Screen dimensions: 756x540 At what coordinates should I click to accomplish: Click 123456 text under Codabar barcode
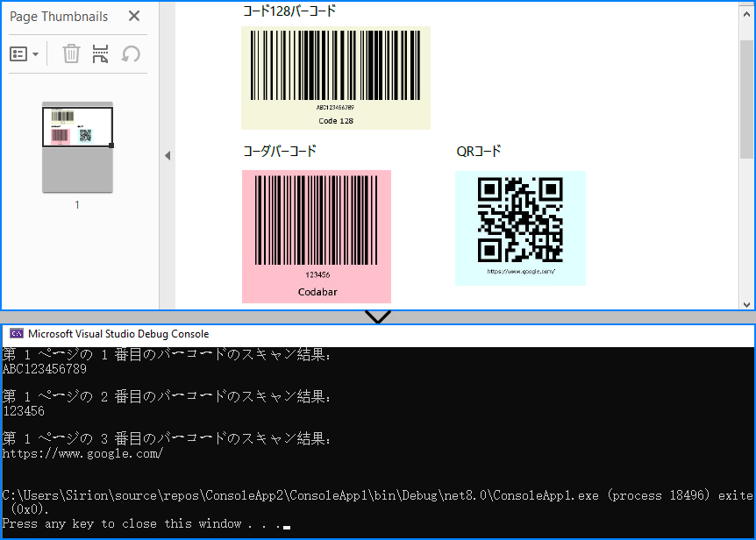click(317, 274)
